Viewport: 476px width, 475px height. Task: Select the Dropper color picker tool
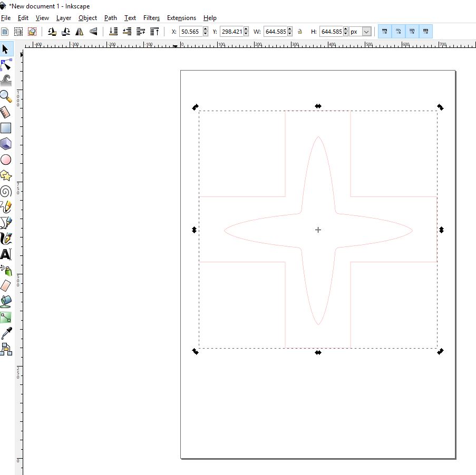pos(6,333)
